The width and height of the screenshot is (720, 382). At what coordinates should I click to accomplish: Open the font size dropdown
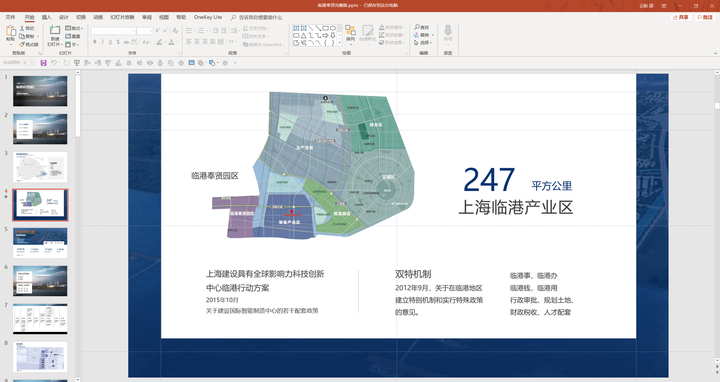point(151,31)
